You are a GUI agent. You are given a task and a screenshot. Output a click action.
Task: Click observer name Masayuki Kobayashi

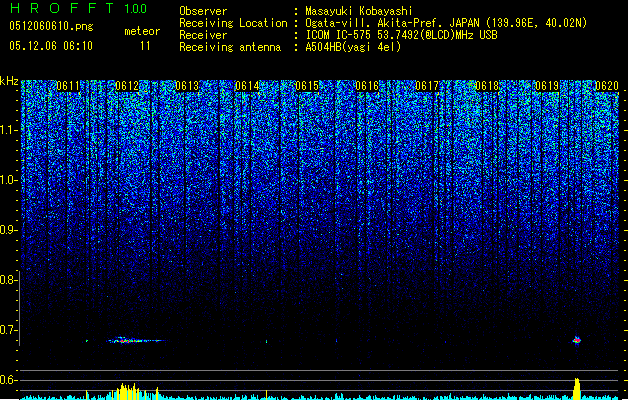click(359, 11)
